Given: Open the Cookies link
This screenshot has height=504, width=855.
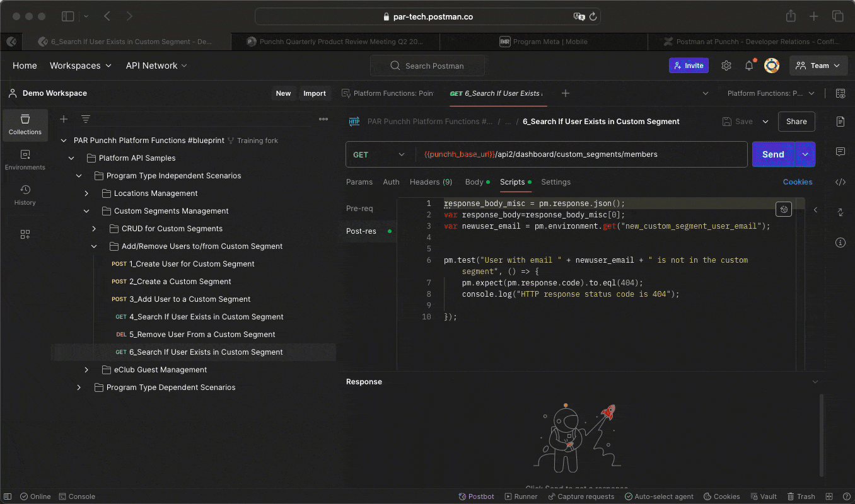Looking at the screenshot, I should point(798,182).
